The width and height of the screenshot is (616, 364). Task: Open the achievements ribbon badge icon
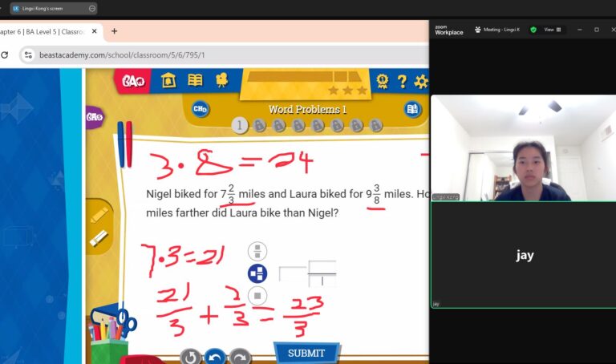click(x=383, y=81)
